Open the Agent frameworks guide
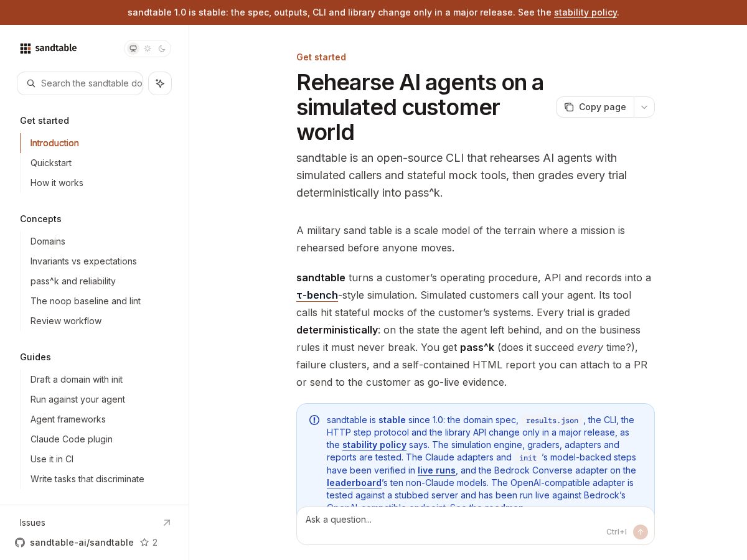 pyautogui.click(x=68, y=419)
